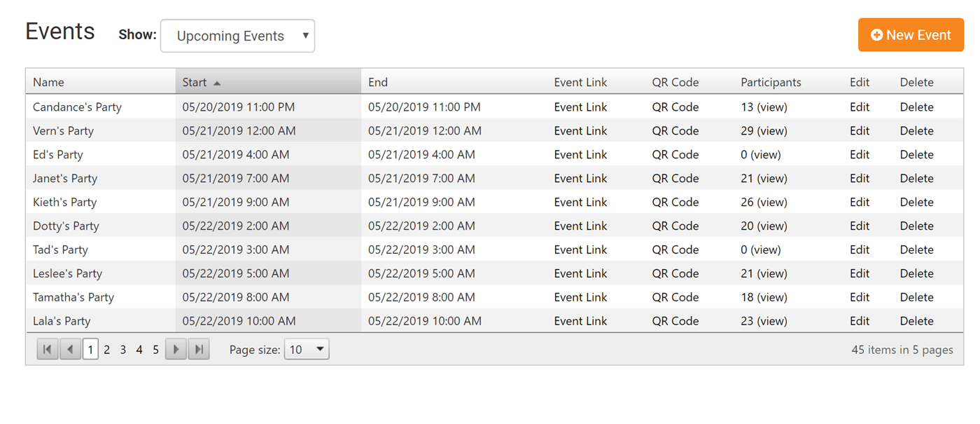Navigate to page 3 of results
The width and height of the screenshot is (980, 424).
click(x=122, y=349)
